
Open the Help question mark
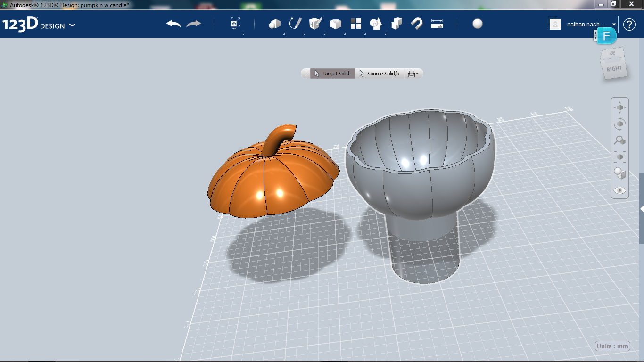(629, 24)
